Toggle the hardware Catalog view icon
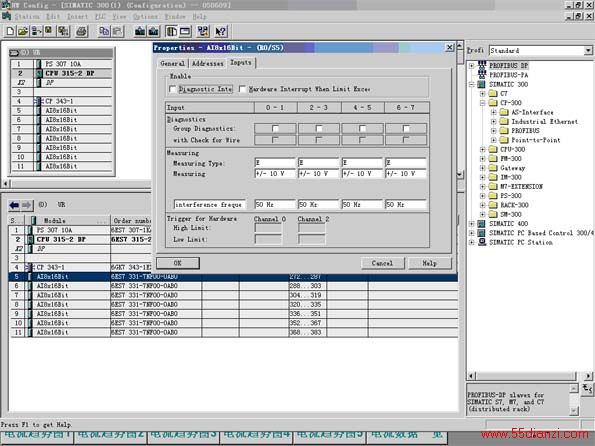This screenshot has height=446, width=595. point(172,31)
